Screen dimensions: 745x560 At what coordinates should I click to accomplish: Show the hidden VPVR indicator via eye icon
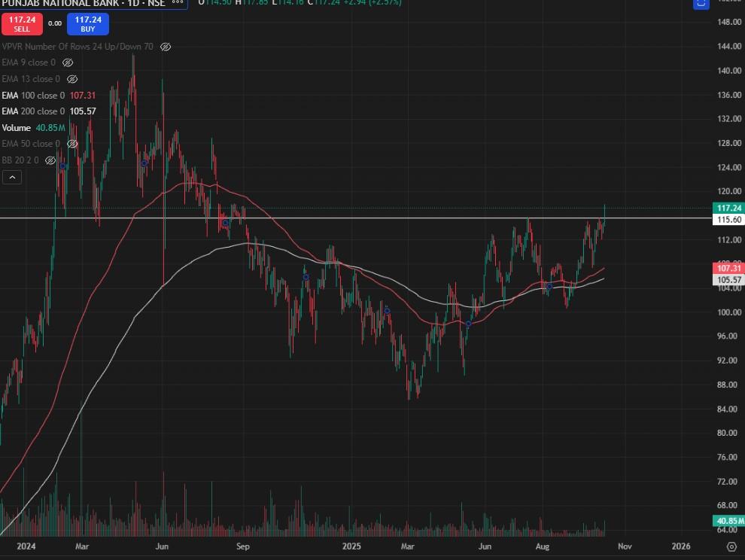pos(166,47)
